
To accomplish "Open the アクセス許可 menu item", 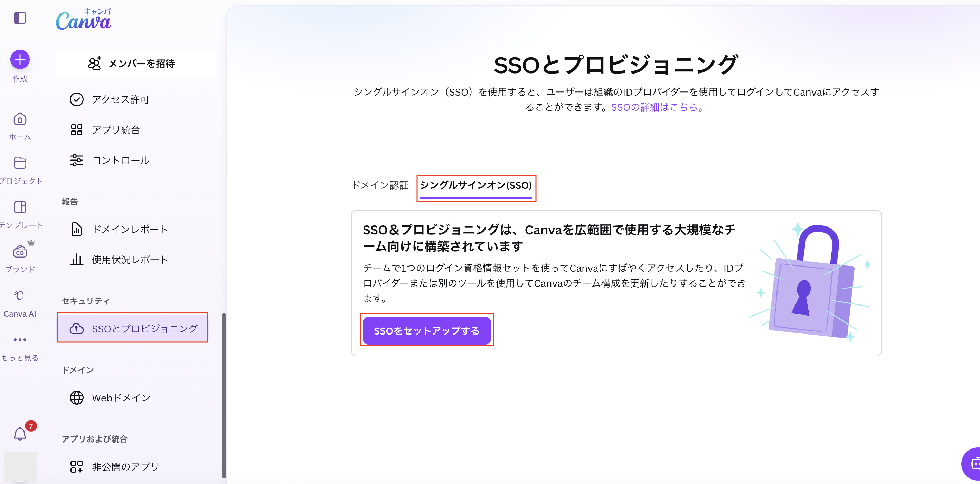I will point(120,100).
